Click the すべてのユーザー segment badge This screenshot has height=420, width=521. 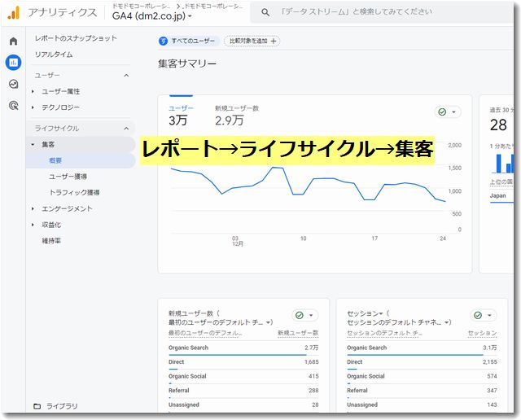pyautogui.click(x=187, y=41)
